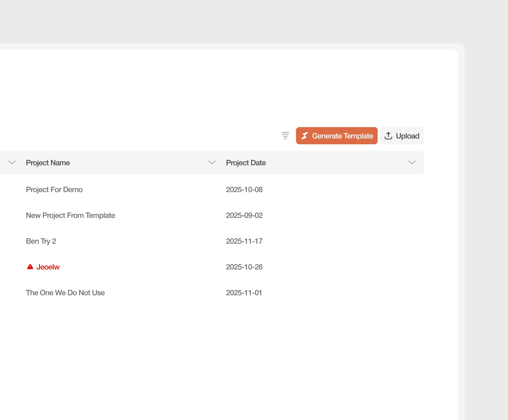
Task: Click the Project Name column header
Action: pos(48,163)
